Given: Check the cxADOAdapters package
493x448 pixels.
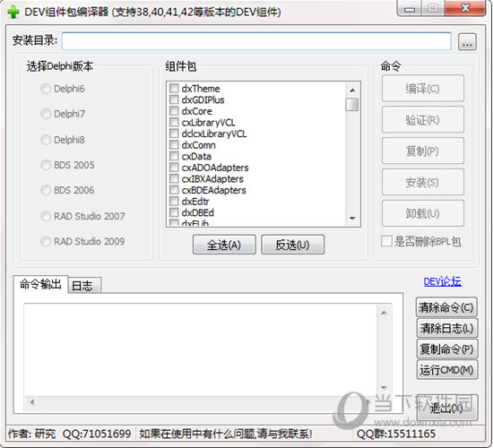Looking at the screenshot, I should tap(174, 168).
